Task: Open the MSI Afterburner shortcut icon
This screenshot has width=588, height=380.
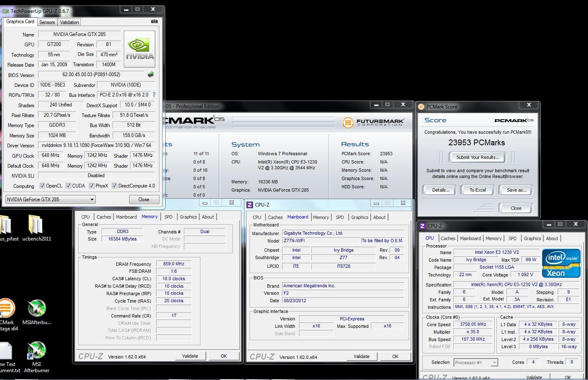Action: [x=36, y=357]
